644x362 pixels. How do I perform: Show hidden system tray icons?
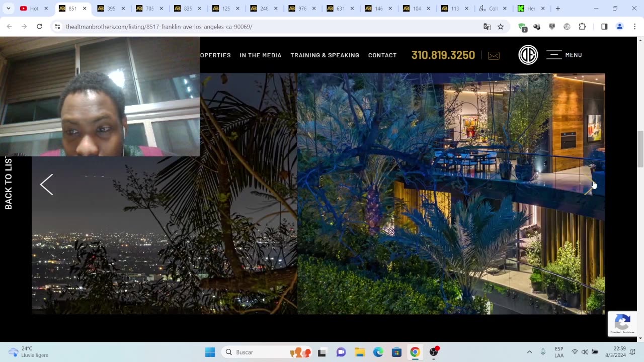[529, 352]
